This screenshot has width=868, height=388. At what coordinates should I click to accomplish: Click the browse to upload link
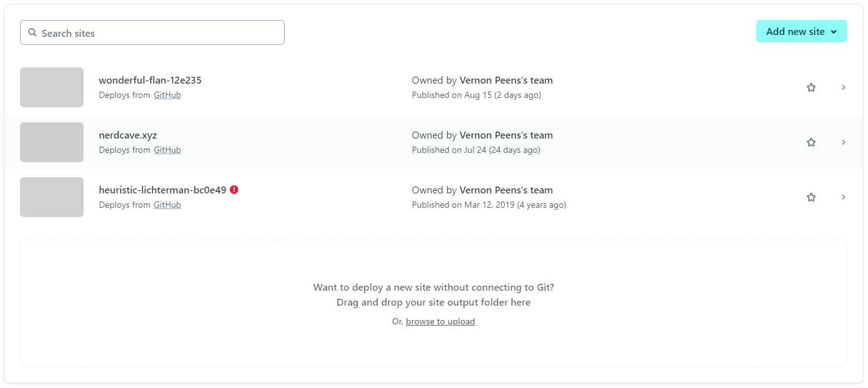pos(440,322)
